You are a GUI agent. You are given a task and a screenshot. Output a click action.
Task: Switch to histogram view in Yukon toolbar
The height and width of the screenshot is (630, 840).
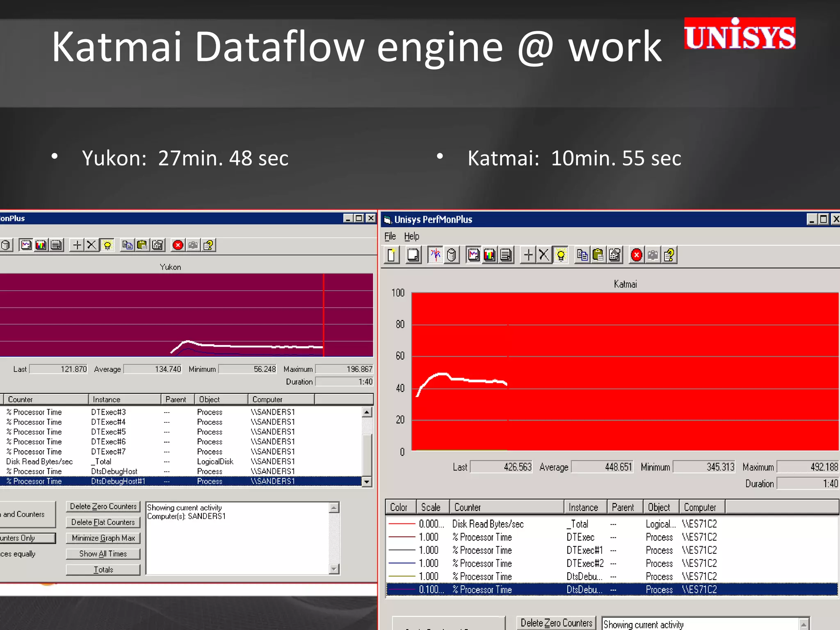point(41,245)
